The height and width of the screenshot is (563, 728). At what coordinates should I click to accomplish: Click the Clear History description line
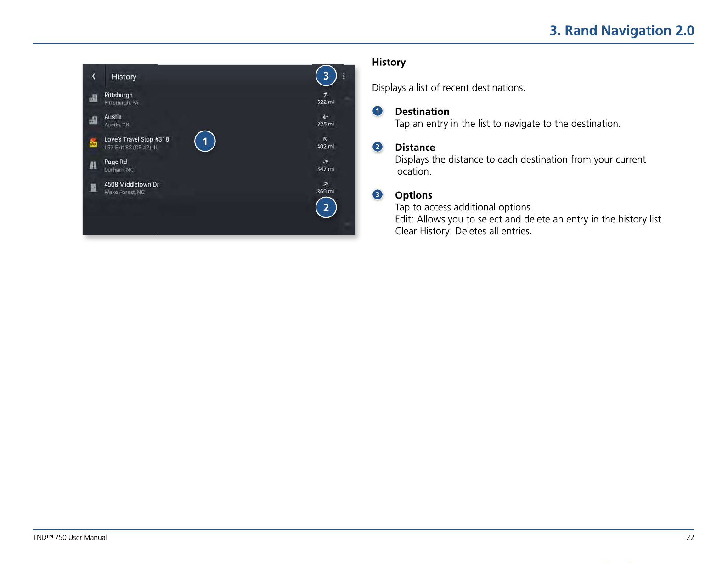463,231
